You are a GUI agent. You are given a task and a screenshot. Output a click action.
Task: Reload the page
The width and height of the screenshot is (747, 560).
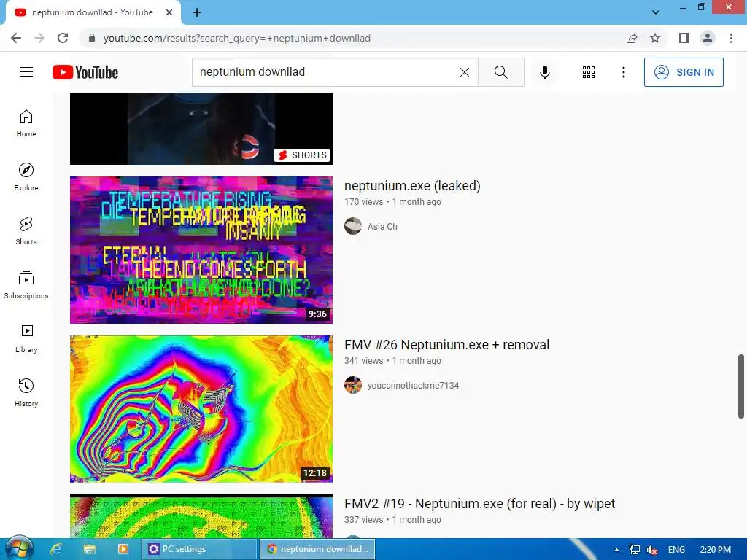[63, 38]
